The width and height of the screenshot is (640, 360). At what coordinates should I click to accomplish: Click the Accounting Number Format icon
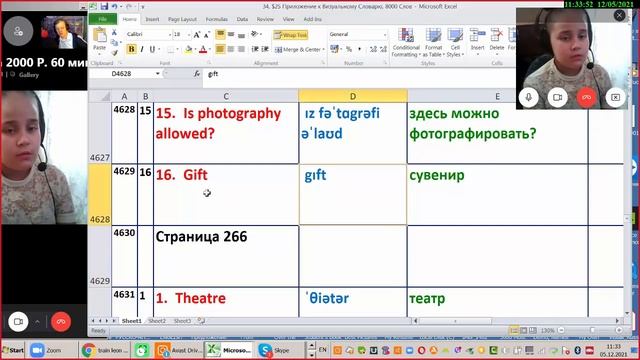[334, 49]
